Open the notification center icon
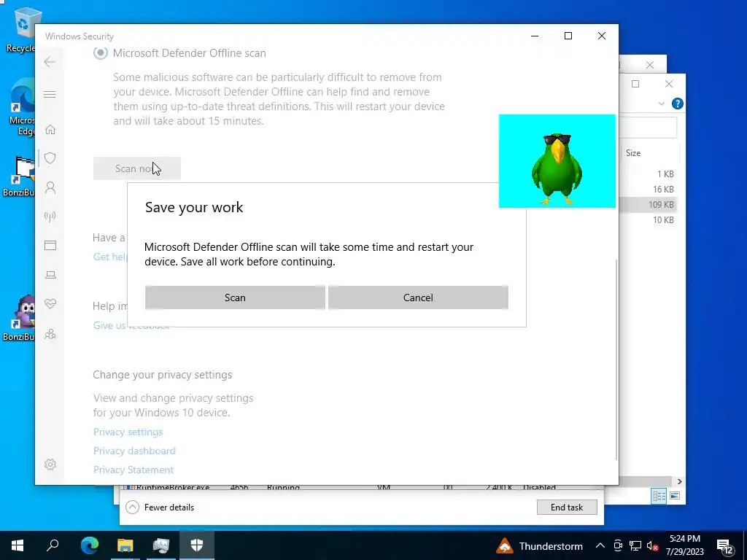Image resolution: width=747 pixels, height=560 pixels. click(725, 546)
